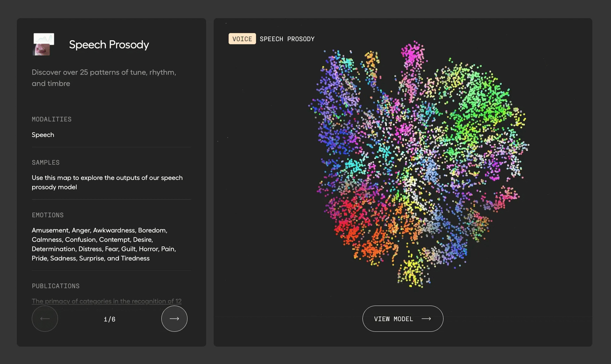Toggle the VOICE badge filter

click(242, 38)
